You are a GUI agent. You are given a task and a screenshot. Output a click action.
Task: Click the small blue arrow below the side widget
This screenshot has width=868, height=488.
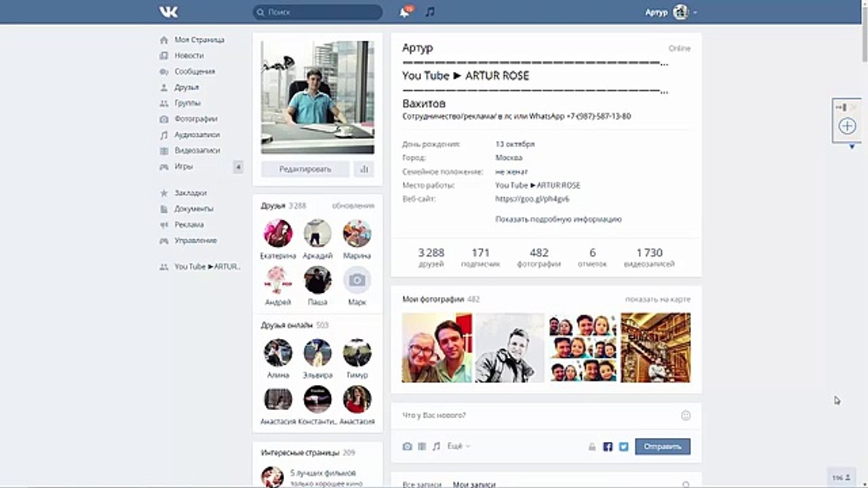(x=852, y=146)
